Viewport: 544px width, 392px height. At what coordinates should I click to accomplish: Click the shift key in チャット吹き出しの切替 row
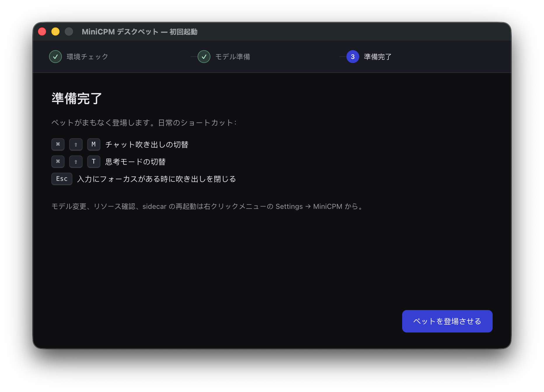tap(76, 144)
